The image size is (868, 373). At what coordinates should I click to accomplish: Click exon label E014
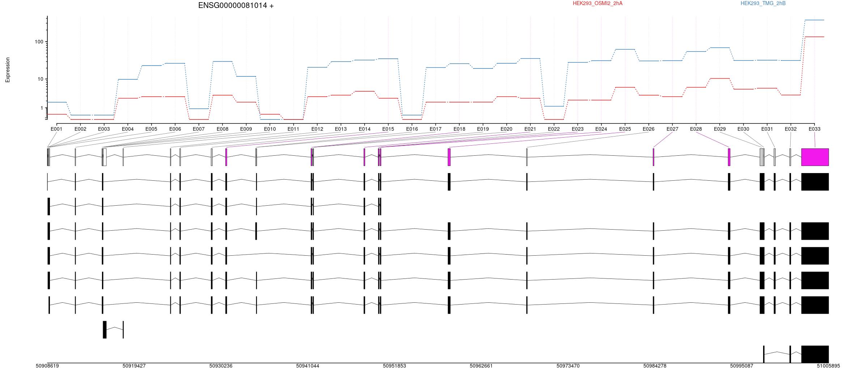pos(365,129)
